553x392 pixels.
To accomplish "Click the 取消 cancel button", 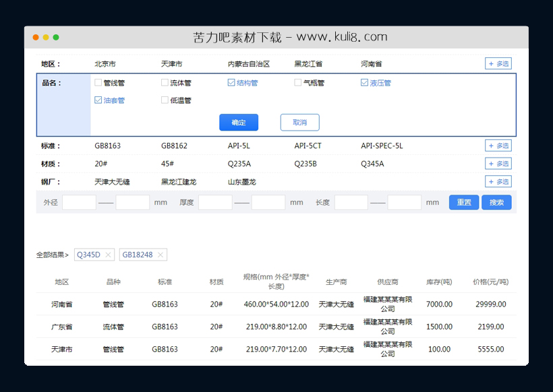I will click(x=299, y=122).
